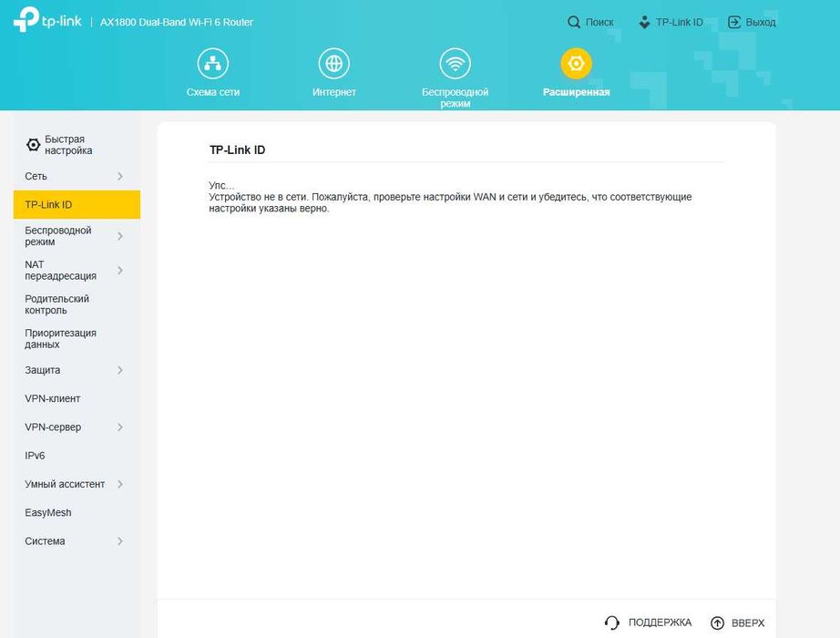The height and width of the screenshot is (638, 840).
Task: Click the Быстрая настройка gear icon
Action: (x=33, y=145)
